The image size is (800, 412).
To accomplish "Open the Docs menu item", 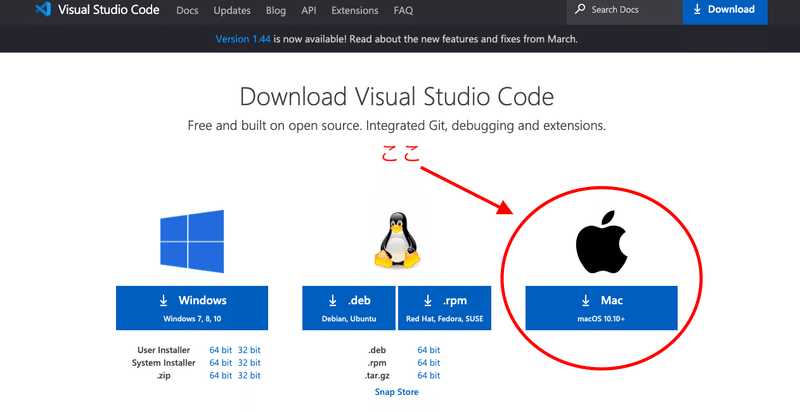I will pyautogui.click(x=187, y=10).
